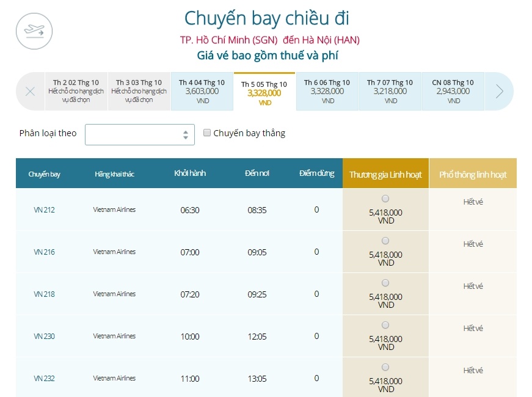This screenshot has width=532, height=397.
Task: Switch to the Th 4 04 Thg 10 date tab
Action: pos(202,91)
